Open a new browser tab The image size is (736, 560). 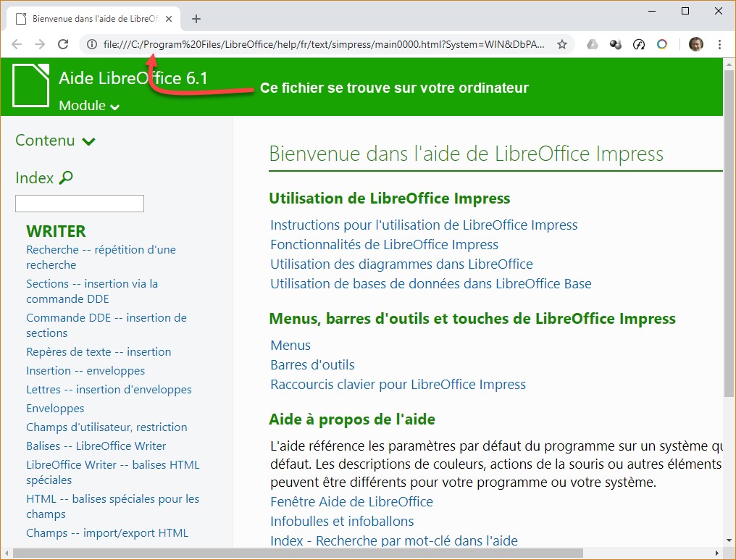click(x=196, y=19)
